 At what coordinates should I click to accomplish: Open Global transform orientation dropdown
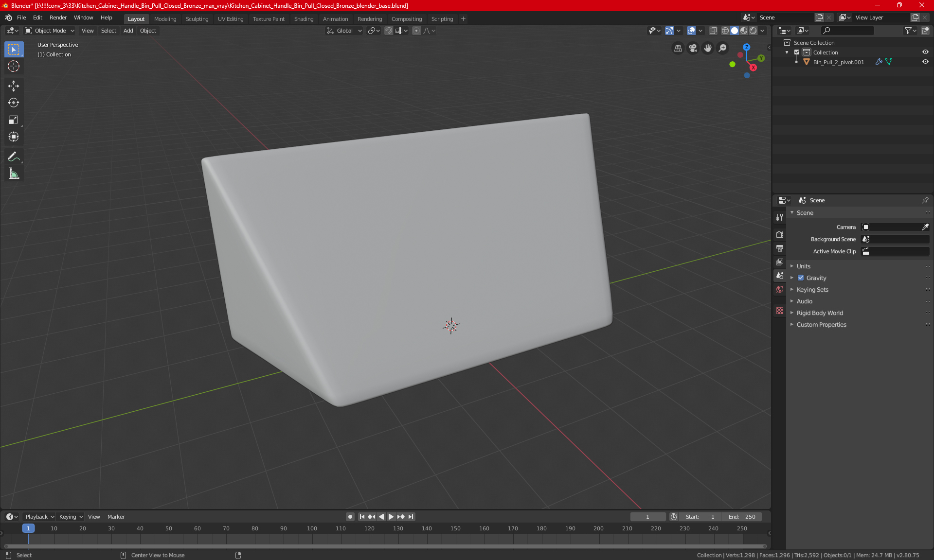coord(344,31)
